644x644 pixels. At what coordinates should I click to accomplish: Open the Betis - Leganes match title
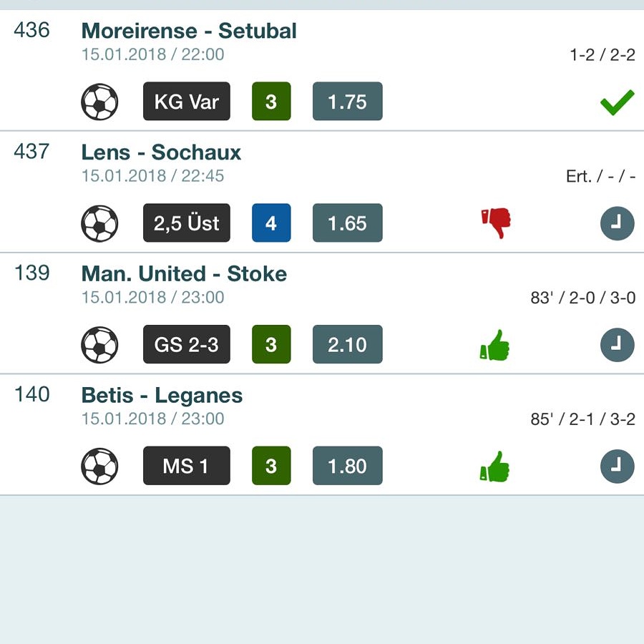162,395
